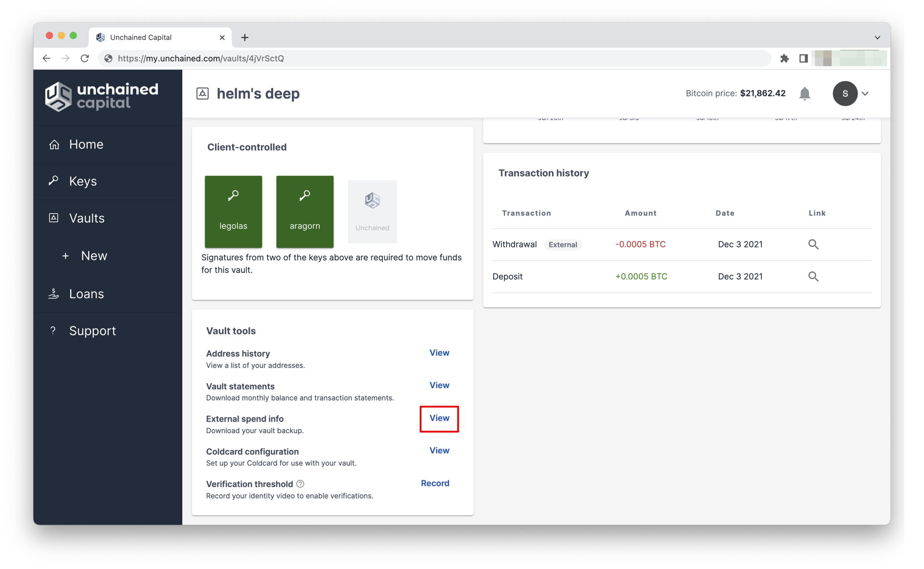This screenshot has width=924, height=569.
Task: Open the Withdrawal transaction magnifier link
Action: tap(814, 244)
